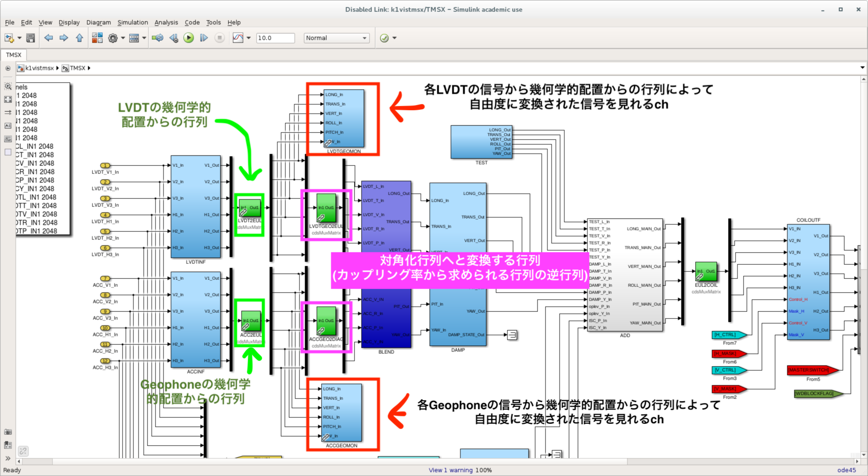This screenshot has height=476, width=868.
Task: Click k1vistmsx in the breadcrumb path
Action: pos(40,68)
